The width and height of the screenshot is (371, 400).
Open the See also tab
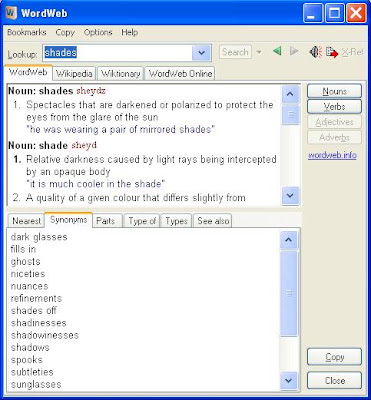[x=213, y=221]
